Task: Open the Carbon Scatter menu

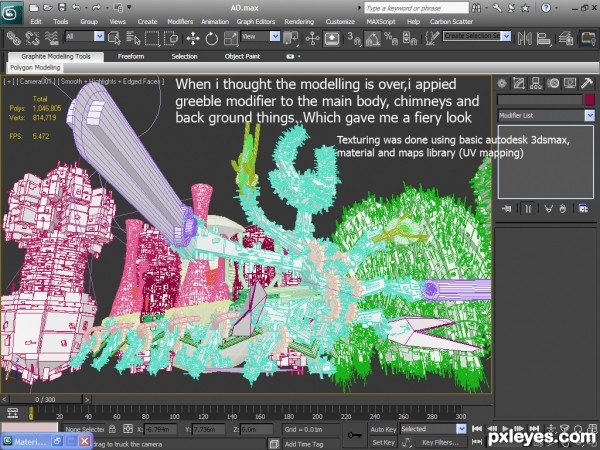Action: pos(451,22)
